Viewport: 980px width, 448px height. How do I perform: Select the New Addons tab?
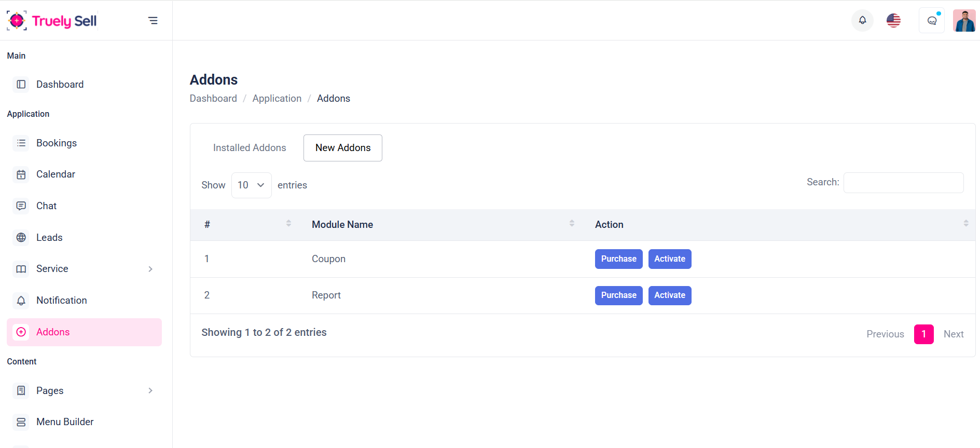click(x=343, y=148)
